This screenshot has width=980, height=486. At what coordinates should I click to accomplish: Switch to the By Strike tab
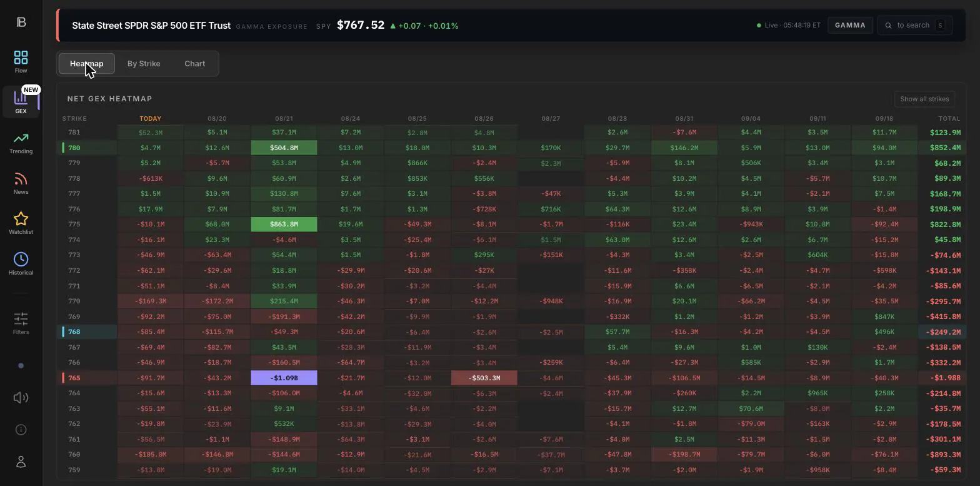coord(144,63)
